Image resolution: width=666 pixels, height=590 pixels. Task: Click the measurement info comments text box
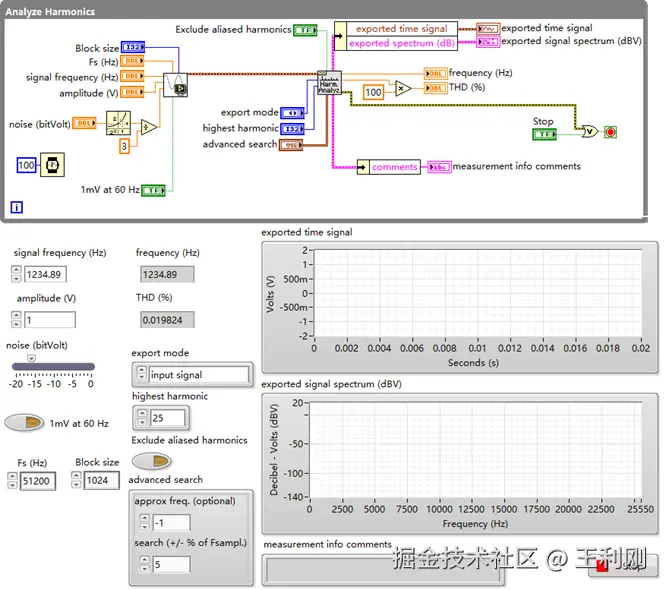[384, 570]
